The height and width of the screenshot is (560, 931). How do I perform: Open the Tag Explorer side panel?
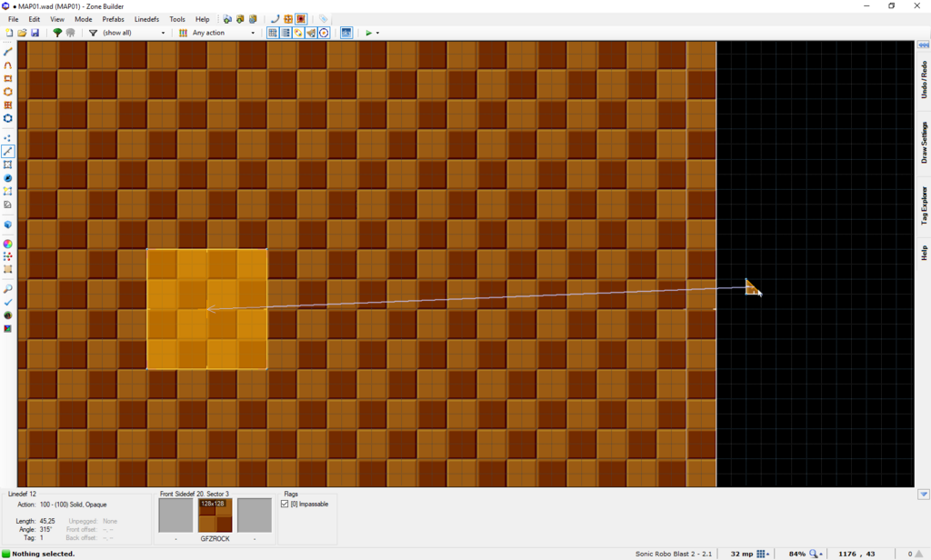[924, 205]
